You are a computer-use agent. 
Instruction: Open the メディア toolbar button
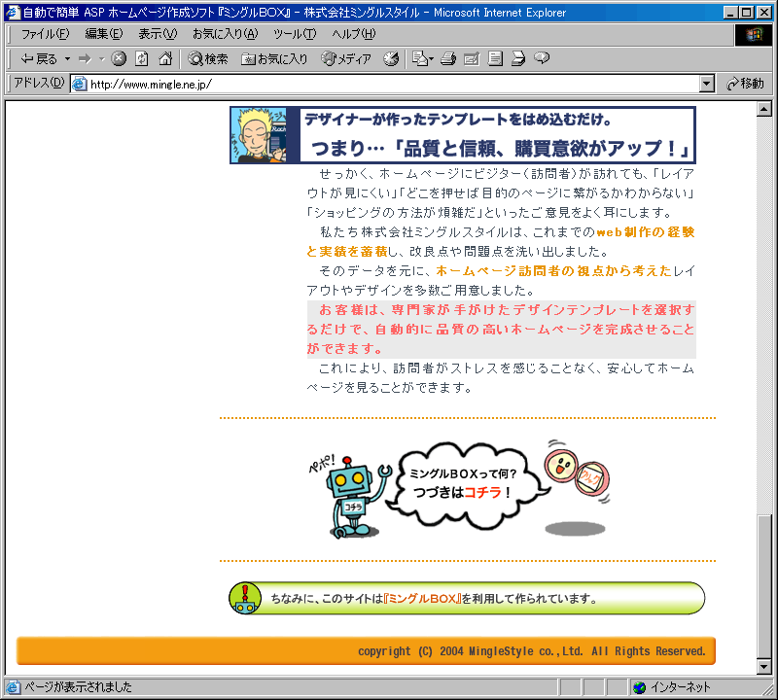pos(346,59)
